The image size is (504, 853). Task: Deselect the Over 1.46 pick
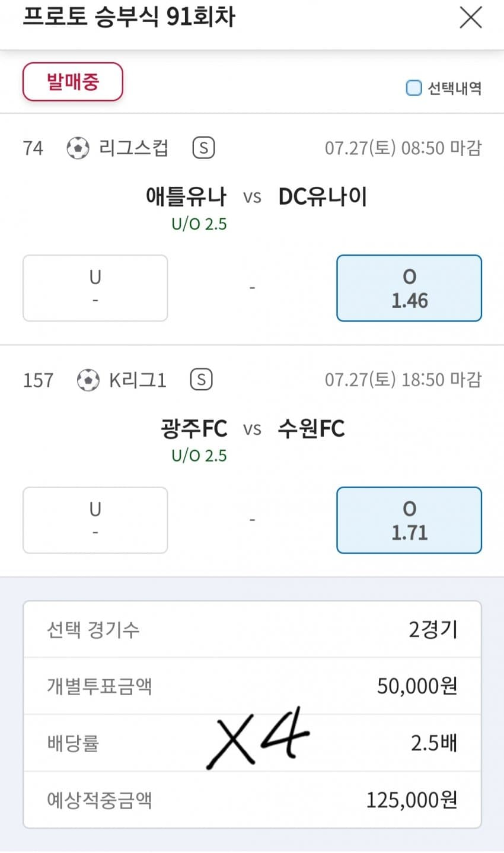click(409, 288)
